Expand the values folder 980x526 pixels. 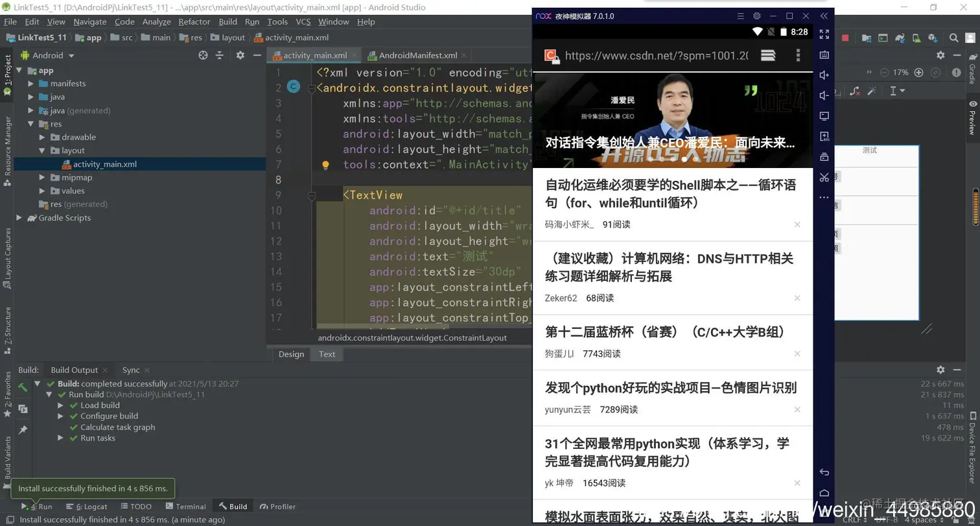(x=42, y=191)
